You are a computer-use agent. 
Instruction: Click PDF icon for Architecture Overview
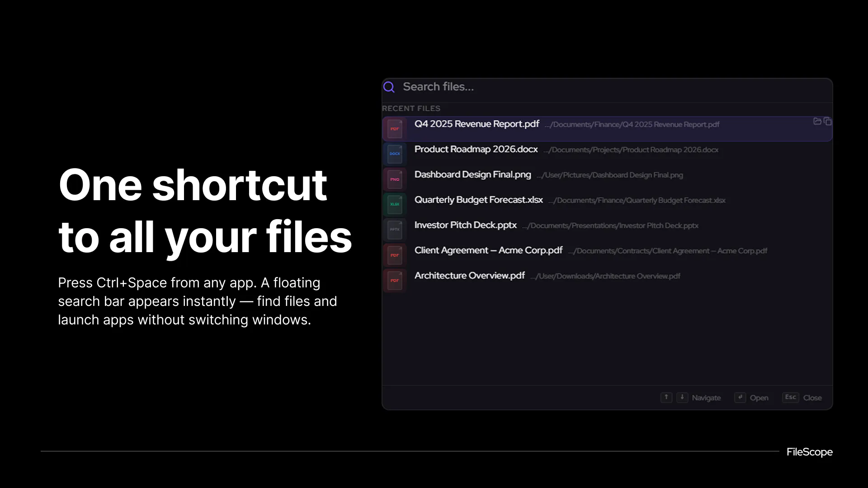tap(395, 281)
